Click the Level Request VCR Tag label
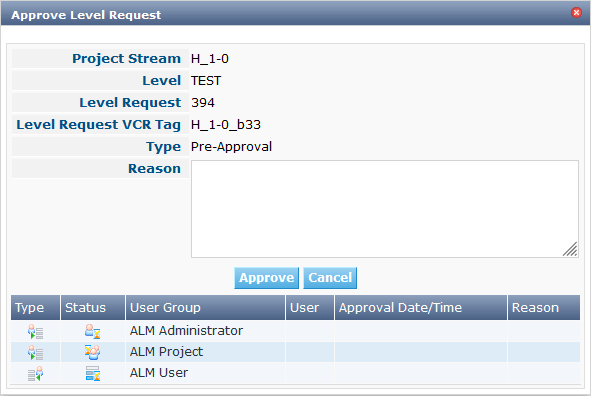591x396 pixels. pyautogui.click(x=98, y=125)
